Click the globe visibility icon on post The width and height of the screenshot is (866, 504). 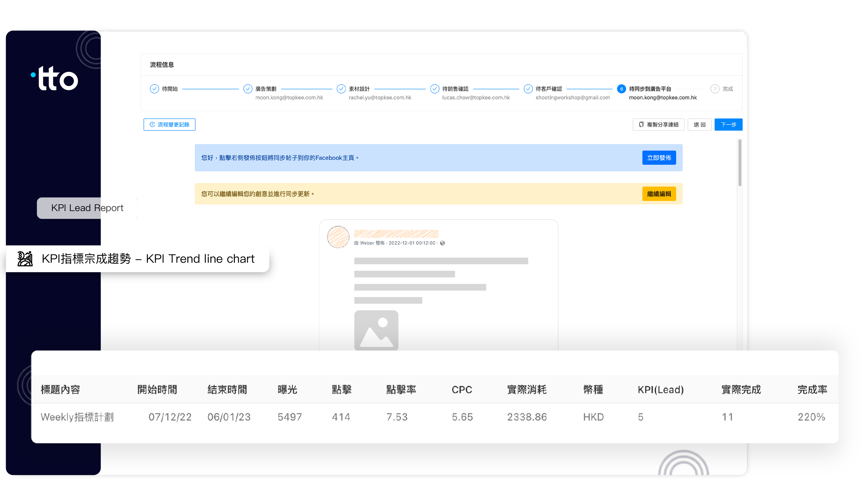(443, 243)
